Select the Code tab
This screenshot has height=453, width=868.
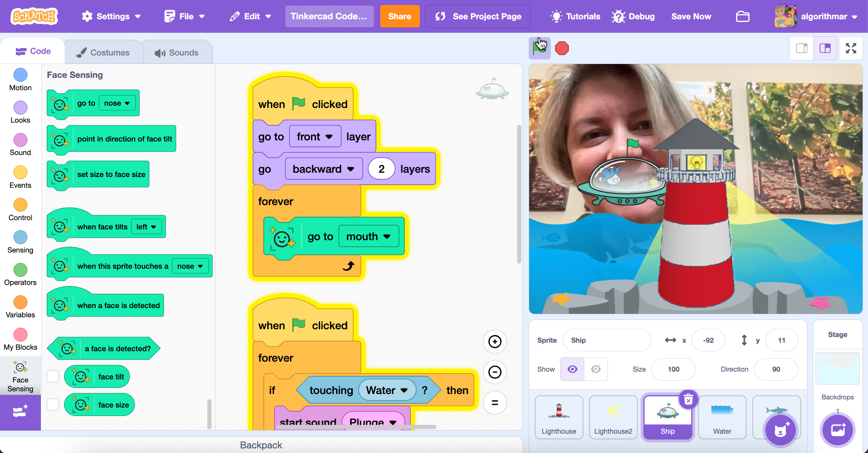[33, 51]
